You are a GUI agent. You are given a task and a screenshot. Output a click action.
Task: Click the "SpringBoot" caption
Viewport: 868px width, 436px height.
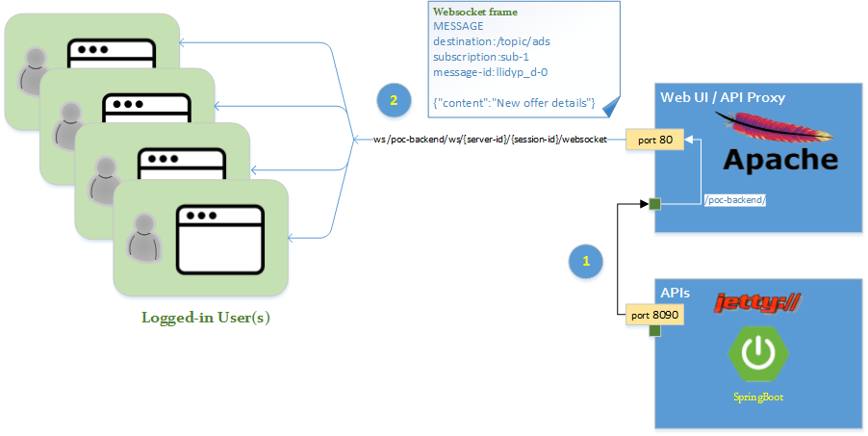(758, 398)
